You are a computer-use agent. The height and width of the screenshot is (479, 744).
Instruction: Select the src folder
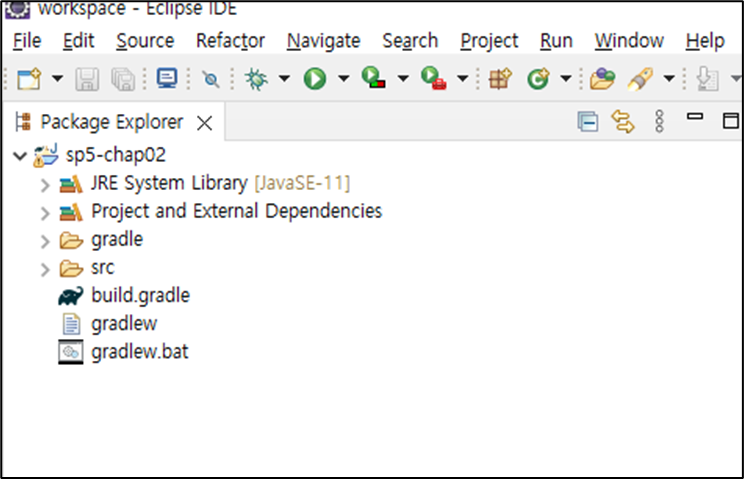pos(102,268)
